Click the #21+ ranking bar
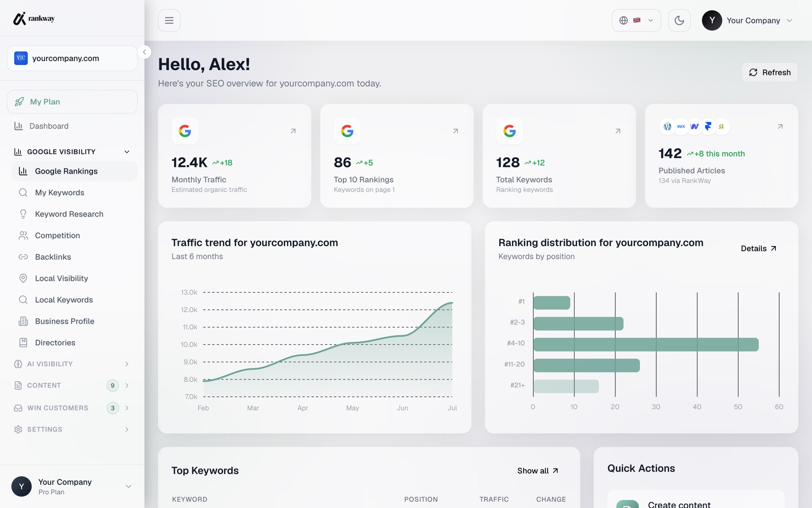Screen dimensions: 812x508 point(566,386)
